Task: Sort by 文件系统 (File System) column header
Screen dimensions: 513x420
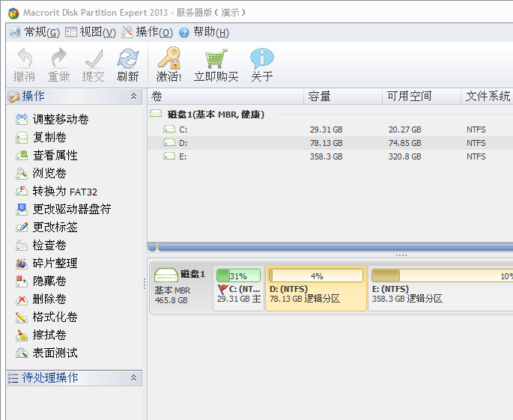Action: pos(487,96)
